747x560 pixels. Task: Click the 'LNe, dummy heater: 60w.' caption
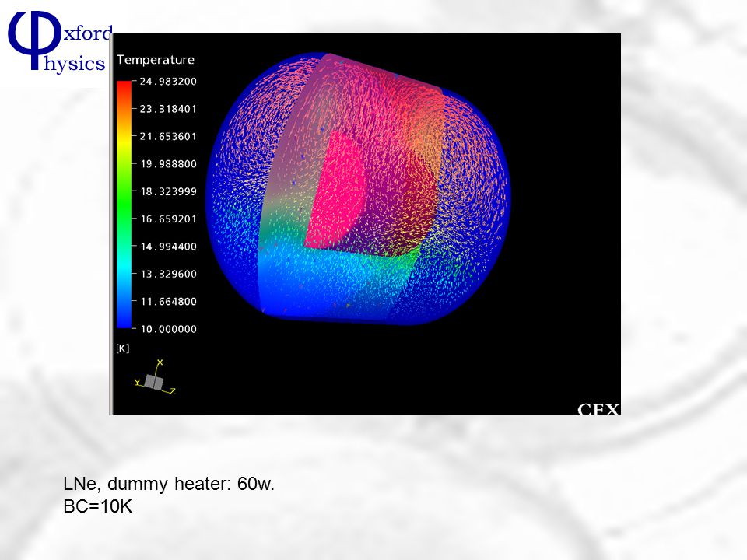pos(169,484)
